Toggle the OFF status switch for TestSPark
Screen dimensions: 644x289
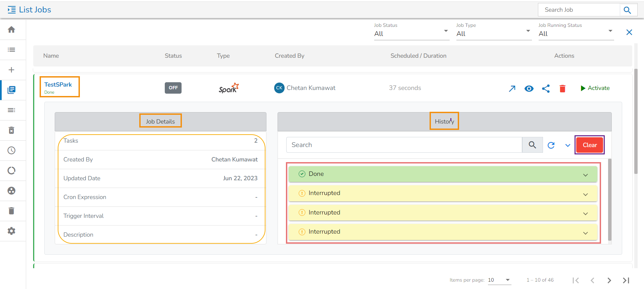[173, 88]
